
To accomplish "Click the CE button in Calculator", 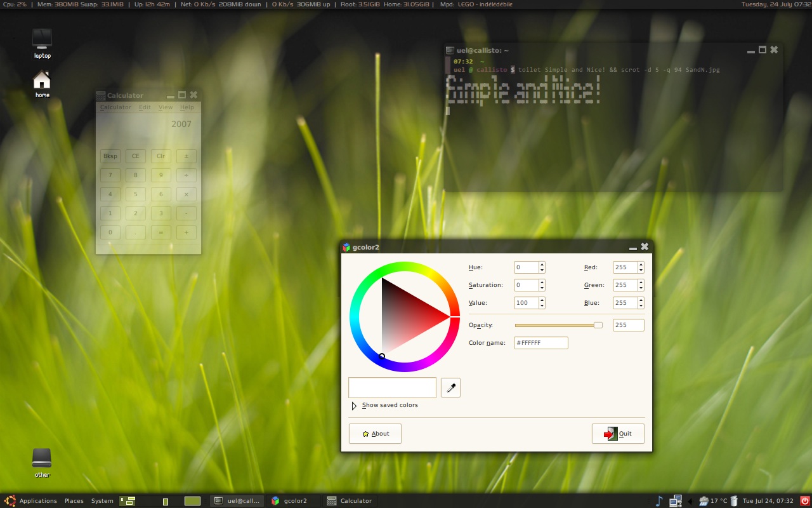I will [136, 156].
